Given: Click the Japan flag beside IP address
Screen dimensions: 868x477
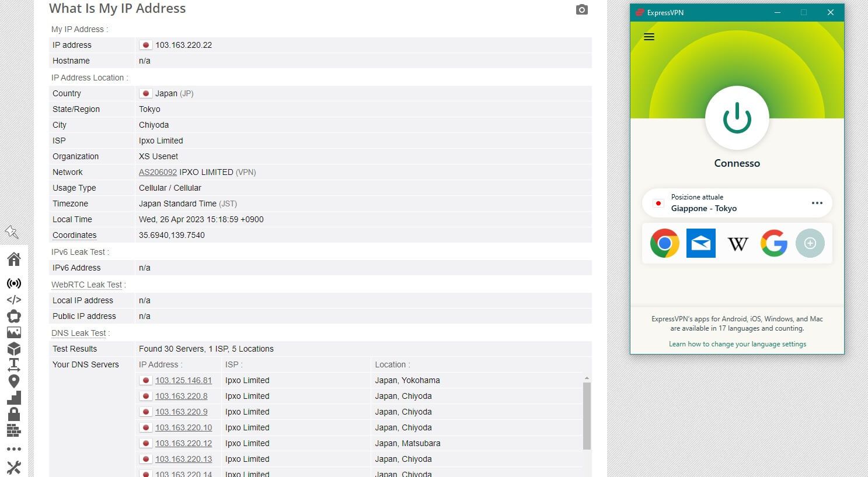Looking at the screenshot, I should (145, 45).
